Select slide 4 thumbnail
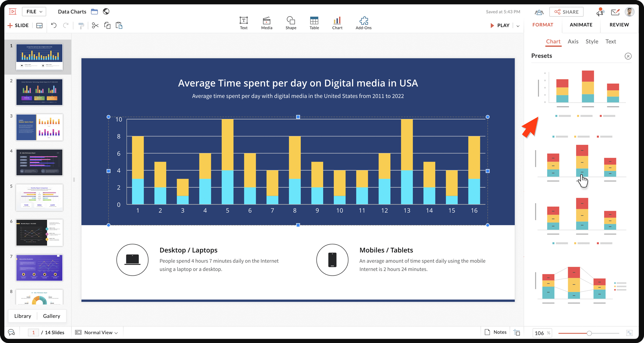The height and width of the screenshot is (343, 644). tap(39, 162)
